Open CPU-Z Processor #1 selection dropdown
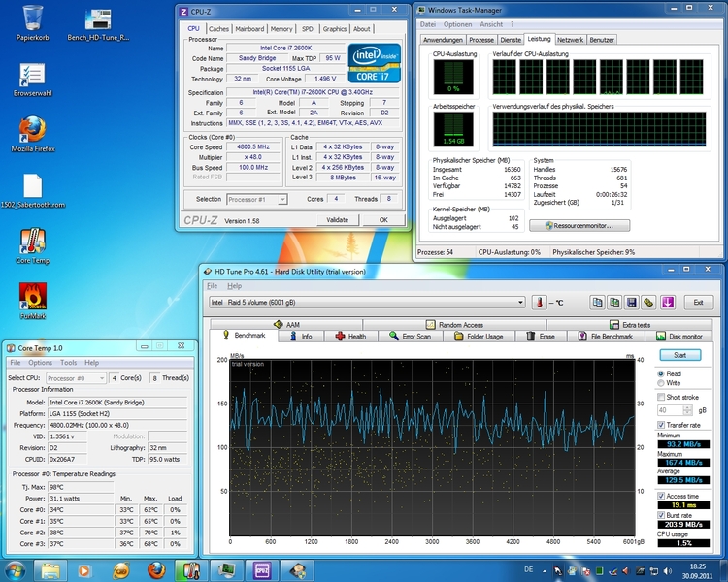728x582 pixels. (x=257, y=199)
